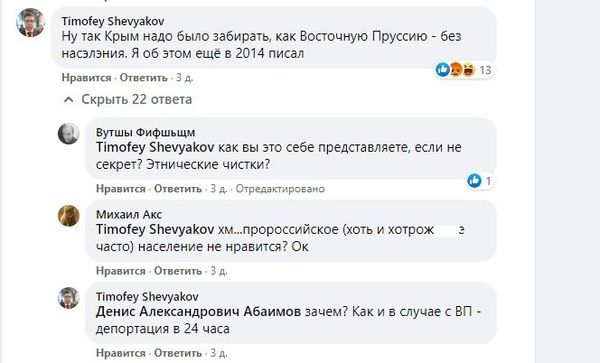Click the angry reaction emoji on the top comment
This screenshot has width=600, height=363.
(456, 70)
